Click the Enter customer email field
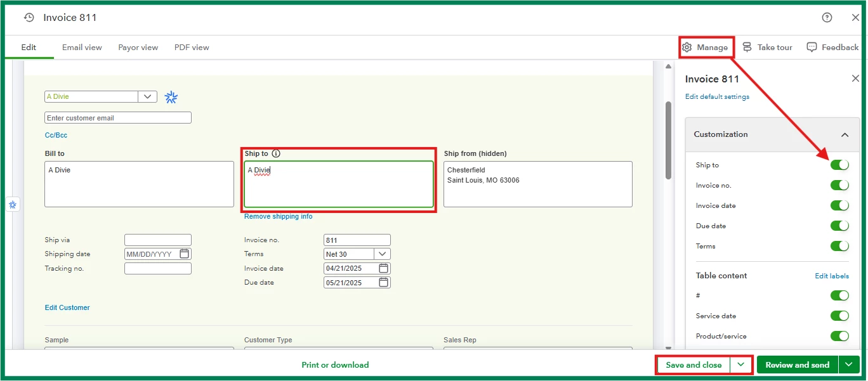The width and height of the screenshot is (868, 381). coord(118,118)
